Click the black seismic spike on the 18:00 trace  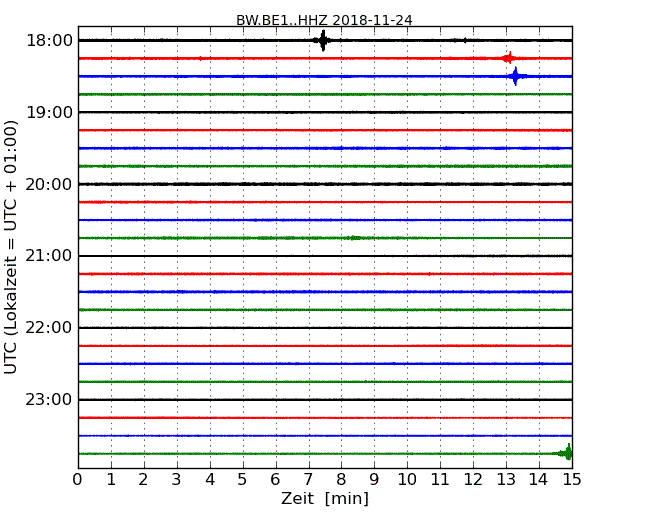click(x=323, y=41)
